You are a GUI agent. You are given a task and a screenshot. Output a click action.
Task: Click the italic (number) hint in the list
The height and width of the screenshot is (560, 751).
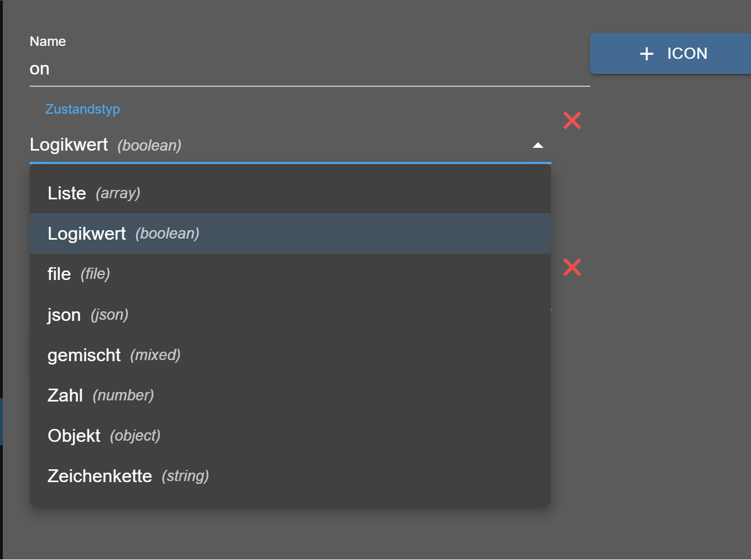click(123, 395)
